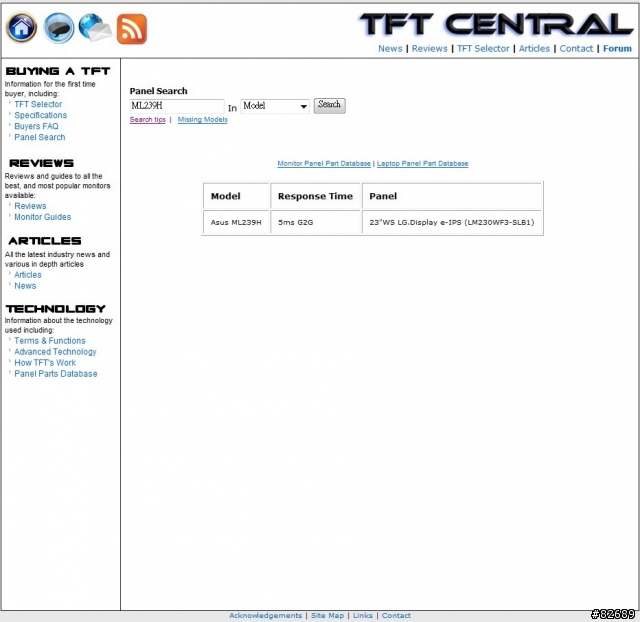Open the Links footer link
Image resolution: width=640 pixels, height=622 pixels.
pyautogui.click(x=362, y=615)
